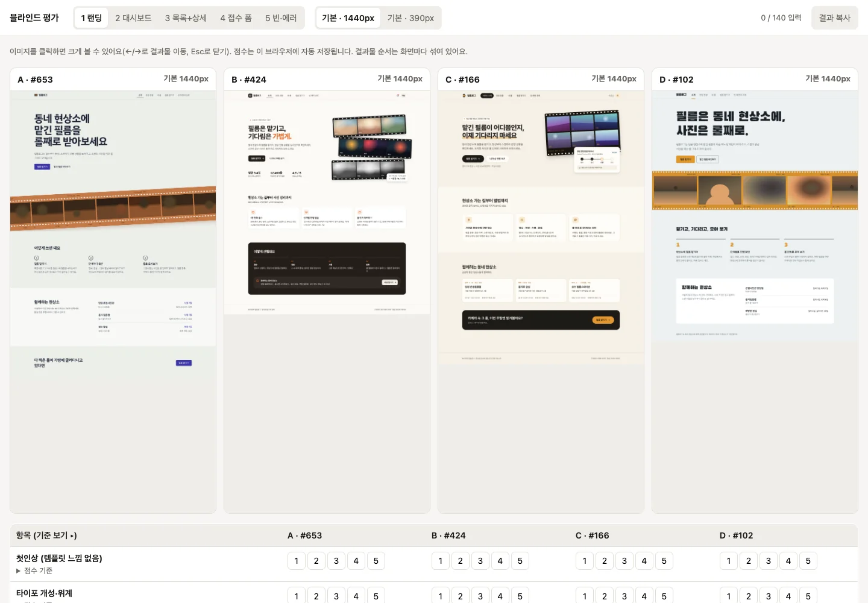Give B · #424 a 첫인상 score of 4
The width and height of the screenshot is (868, 603).
click(500, 561)
